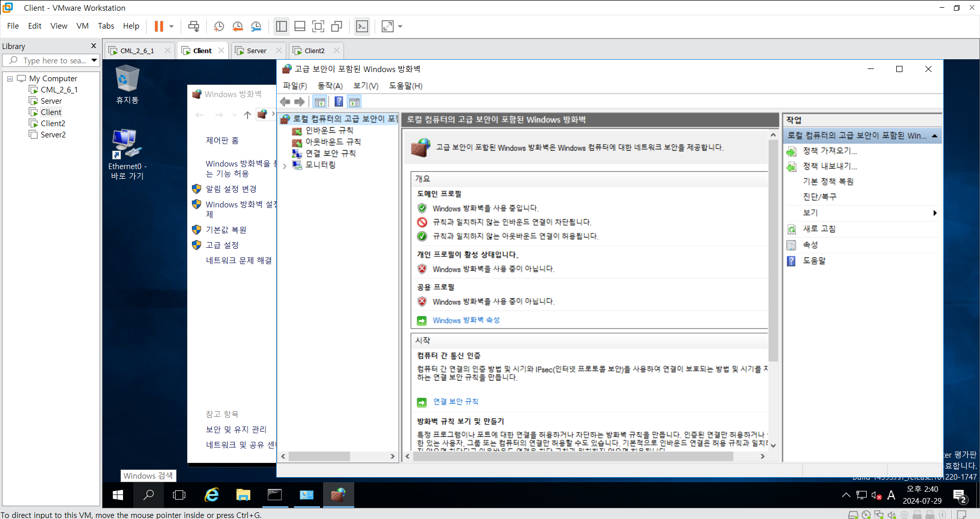Click 새로 고침 in the actions pane

819,229
